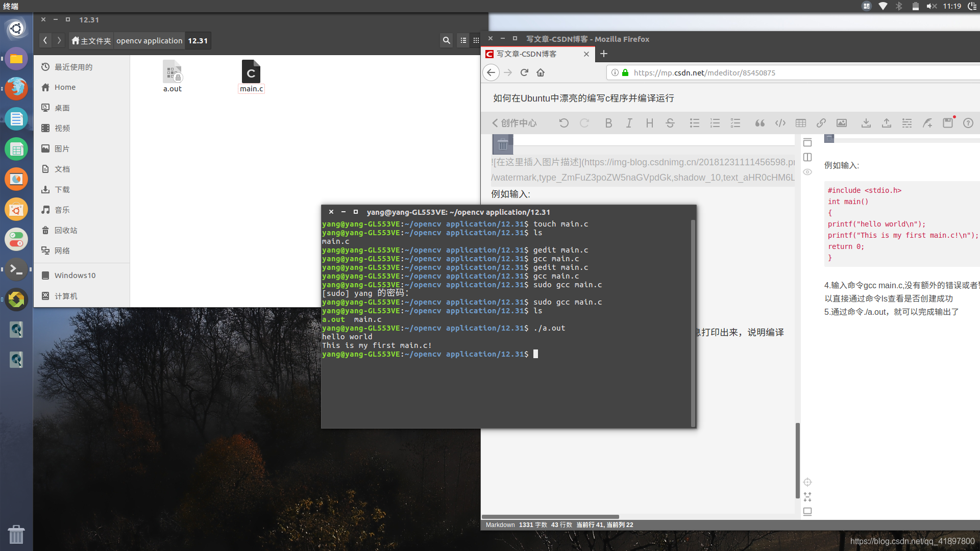The image size is (980, 551).
Task: Insert an image in the editor
Action: click(842, 123)
